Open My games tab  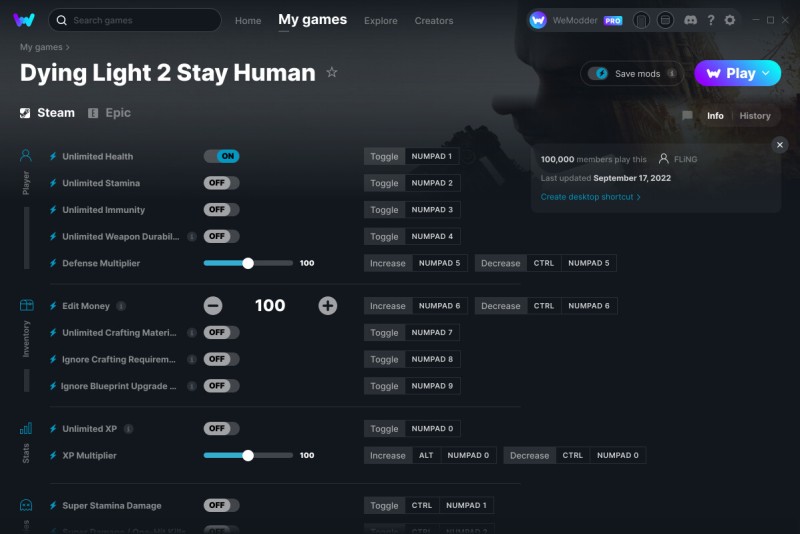click(x=312, y=19)
